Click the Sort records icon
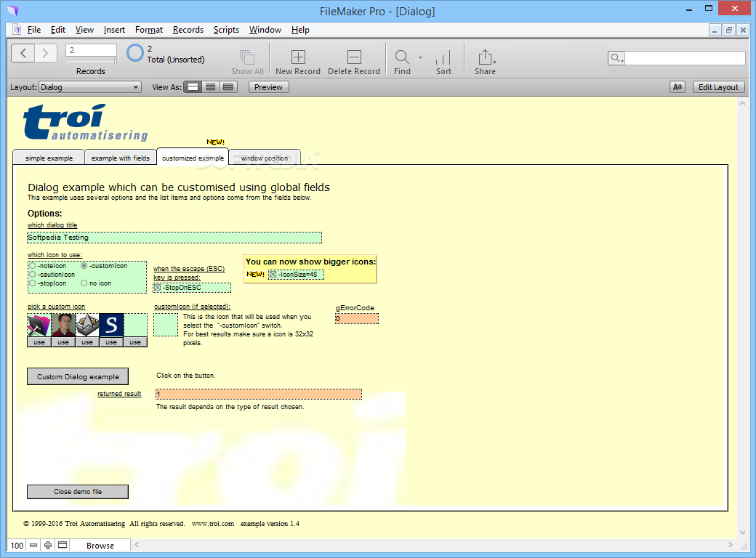Screen dimensions: 756x558 (443, 57)
